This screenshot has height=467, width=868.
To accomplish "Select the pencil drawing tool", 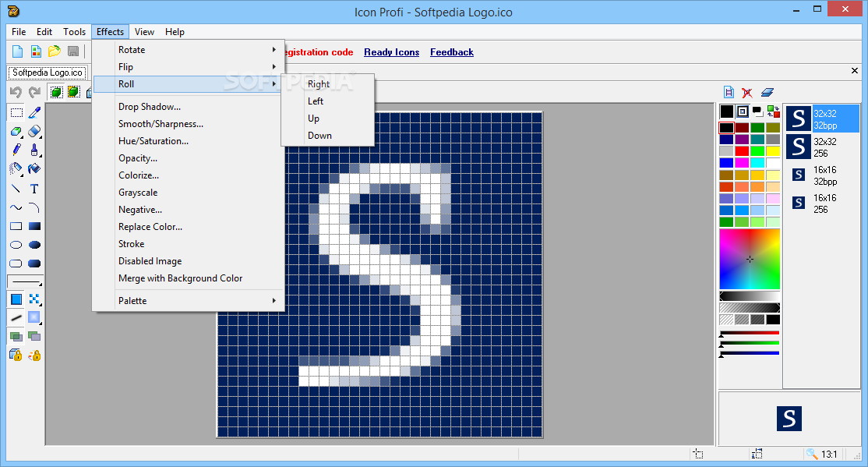I will tap(16, 150).
